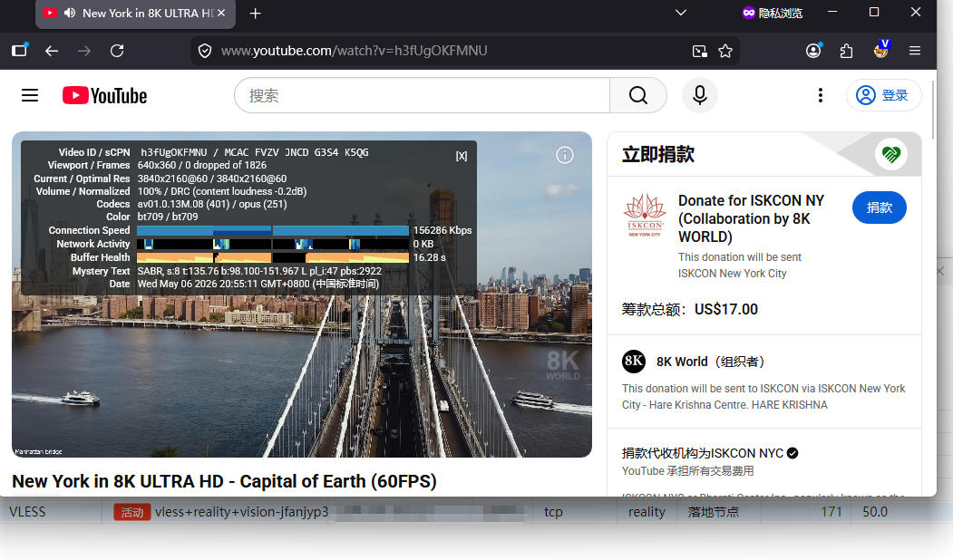Click the V-badged extension icon in toolbar
The width and height of the screenshot is (953, 560).
pos(880,50)
